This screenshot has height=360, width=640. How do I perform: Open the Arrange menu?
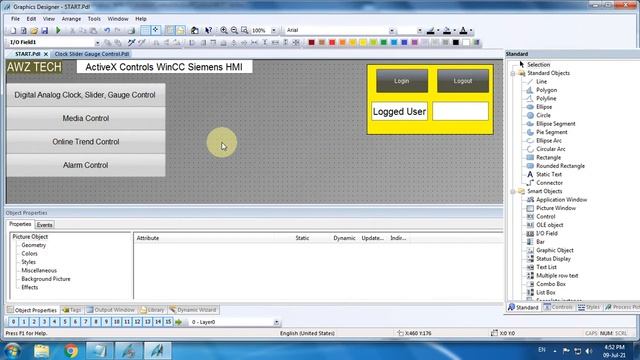coord(71,19)
